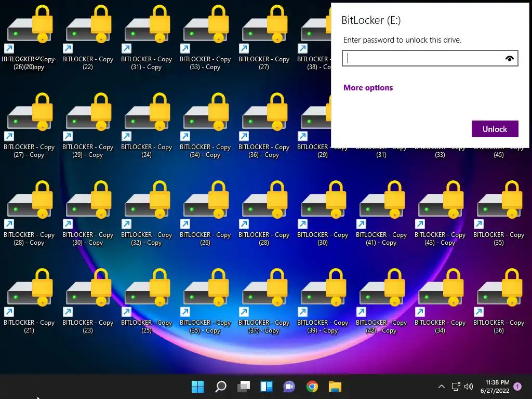Expand the hidden system tray icons chevron
This screenshot has height=399, width=532.
coord(442,387)
